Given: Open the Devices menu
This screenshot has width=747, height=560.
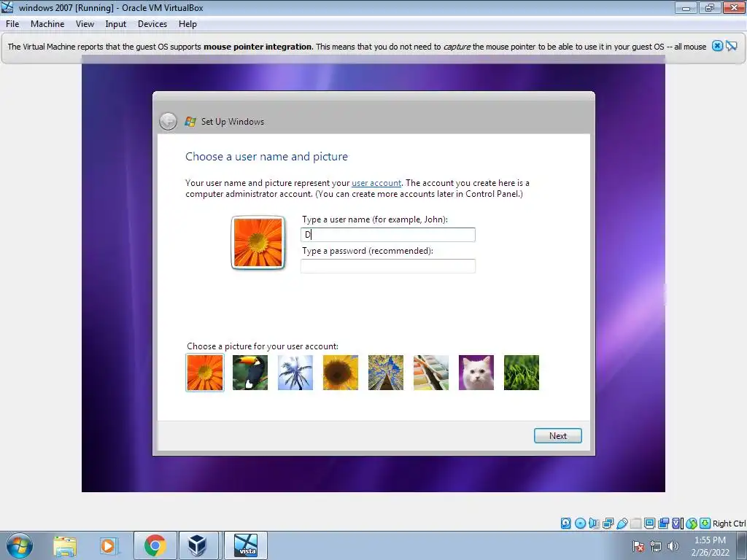Looking at the screenshot, I should (x=152, y=24).
